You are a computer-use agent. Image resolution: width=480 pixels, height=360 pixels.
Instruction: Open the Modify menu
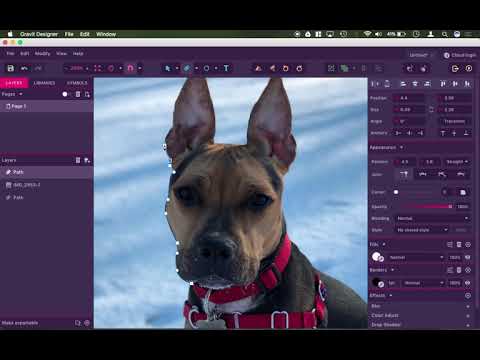[x=42, y=53]
